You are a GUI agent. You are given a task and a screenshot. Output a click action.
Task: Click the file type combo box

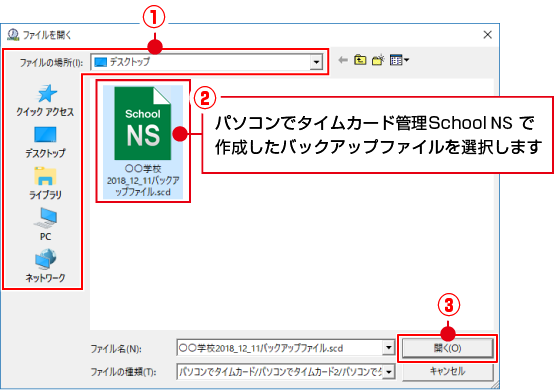point(286,372)
